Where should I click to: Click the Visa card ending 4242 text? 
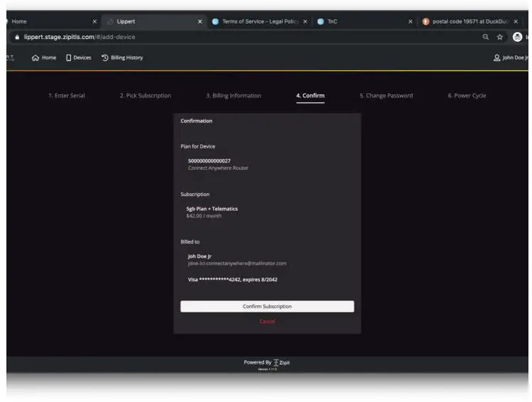(233, 280)
